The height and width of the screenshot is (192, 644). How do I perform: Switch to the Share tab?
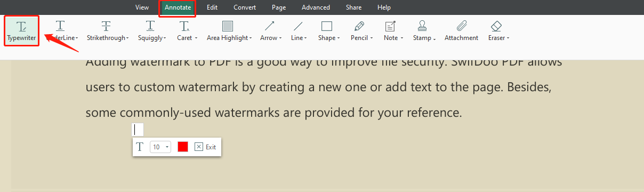click(x=353, y=7)
